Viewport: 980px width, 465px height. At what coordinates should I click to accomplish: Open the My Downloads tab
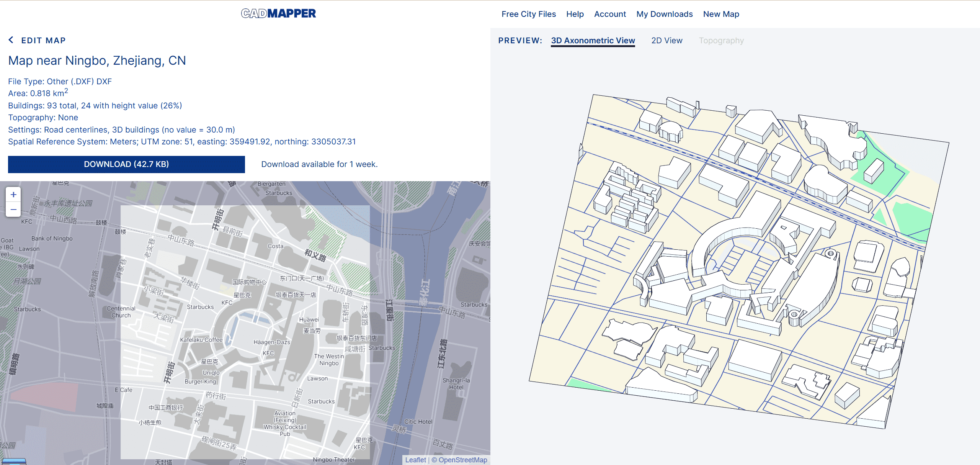coord(665,14)
